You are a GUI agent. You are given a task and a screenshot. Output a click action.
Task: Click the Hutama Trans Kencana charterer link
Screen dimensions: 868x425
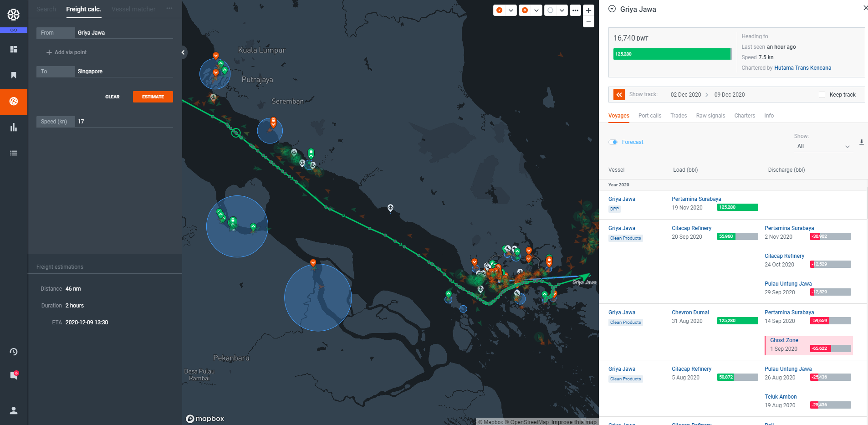click(x=802, y=68)
